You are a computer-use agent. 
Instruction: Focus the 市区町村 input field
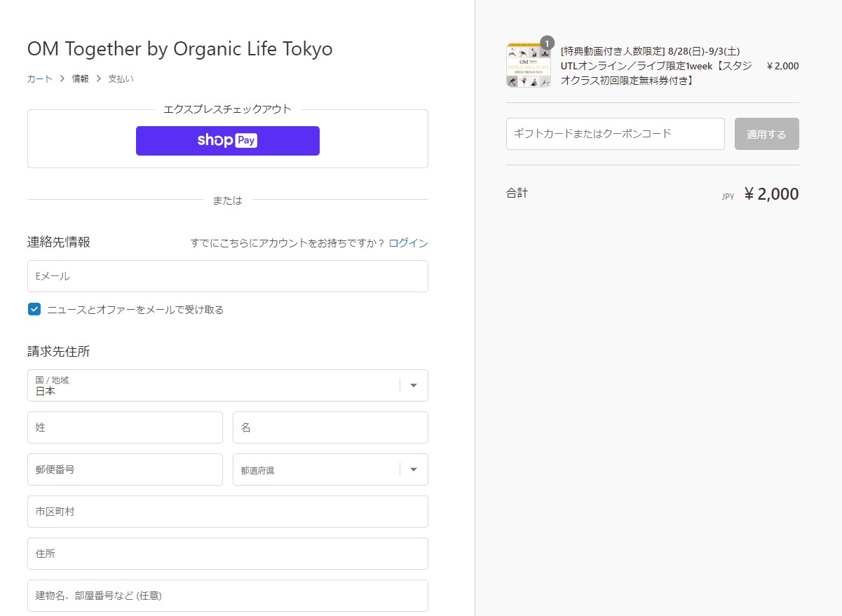[227, 512]
